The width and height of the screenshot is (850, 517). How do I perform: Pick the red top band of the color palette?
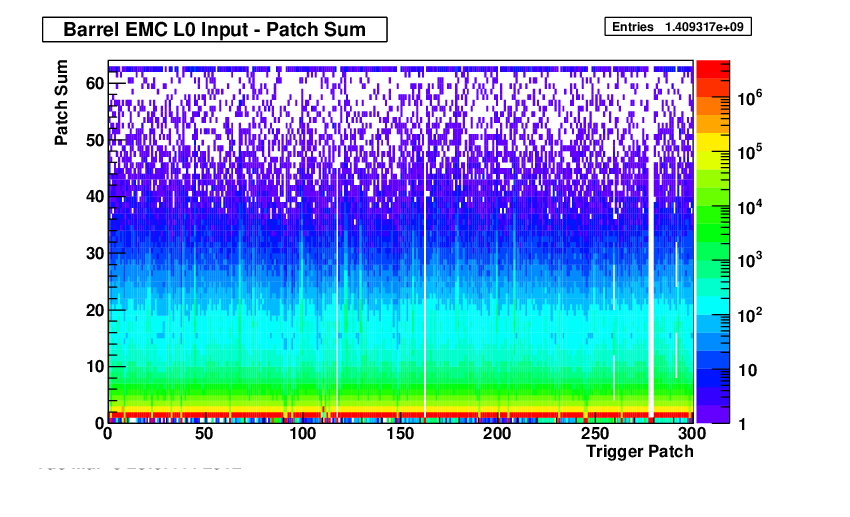click(x=713, y=69)
